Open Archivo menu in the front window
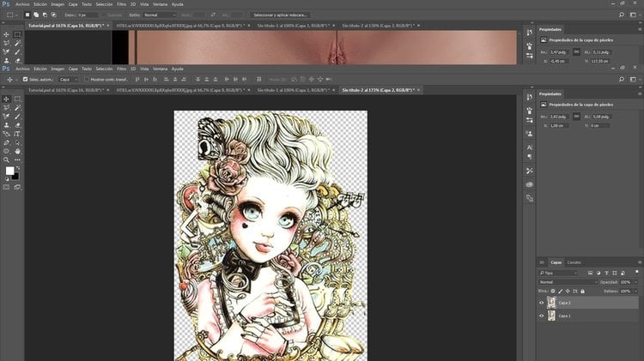This screenshot has height=361, width=644. 22,69
